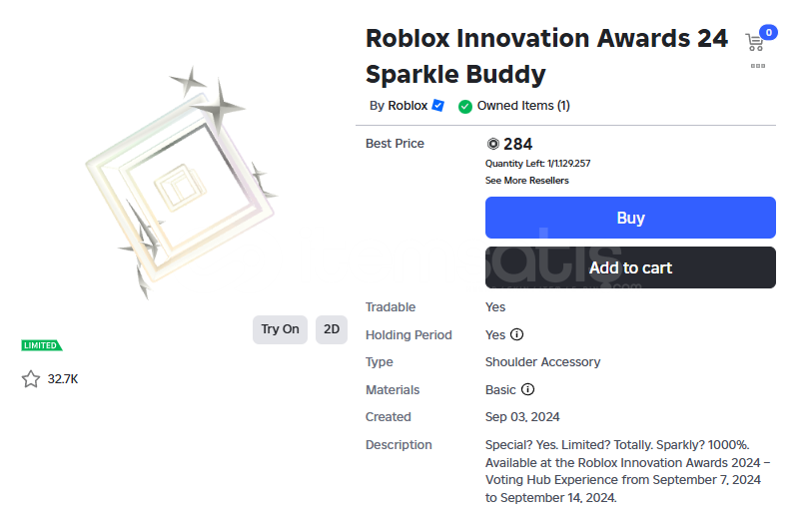This screenshot has width=812, height=520.
Task: Open the shopping cart icon
Action: click(755, 42)
